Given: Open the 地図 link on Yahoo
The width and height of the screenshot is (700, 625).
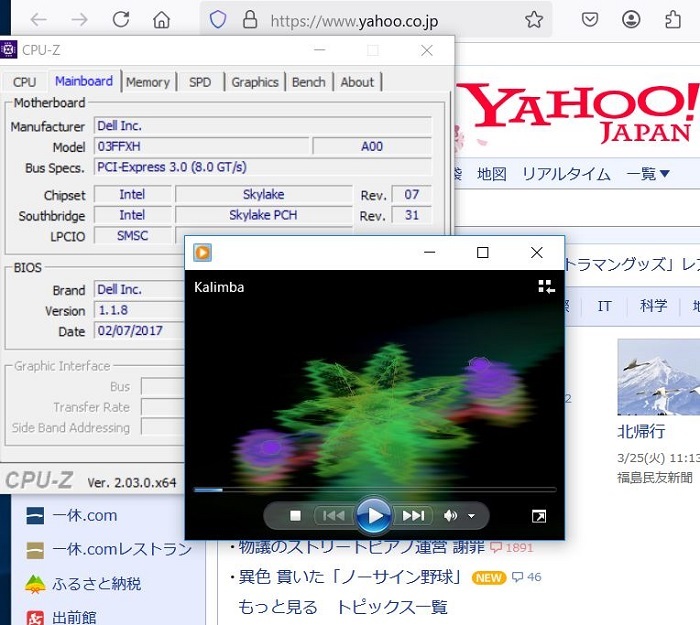Looking at the screenshot, I should point(492,173).
